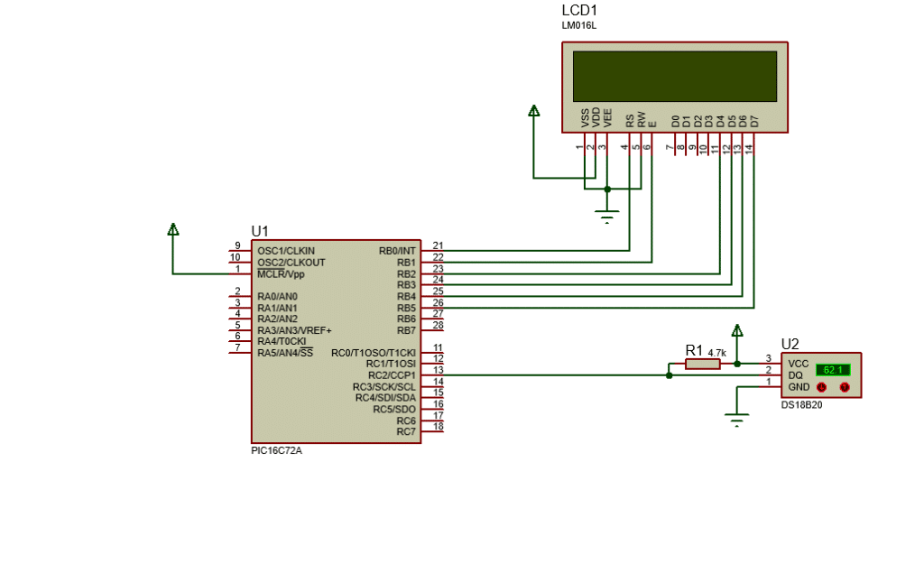Image resolution: width=924 pixels, height=573 pixels.
Task: Select the ground symbol below the LCD
Action: click(607, 217)
